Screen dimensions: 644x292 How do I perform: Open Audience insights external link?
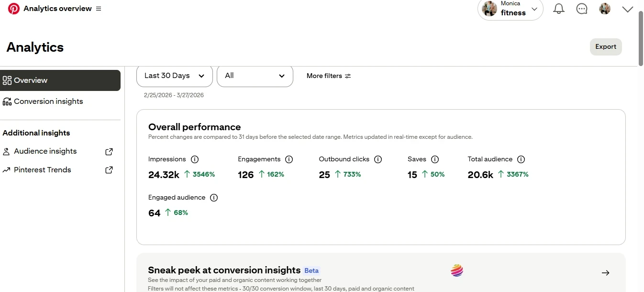109,151
